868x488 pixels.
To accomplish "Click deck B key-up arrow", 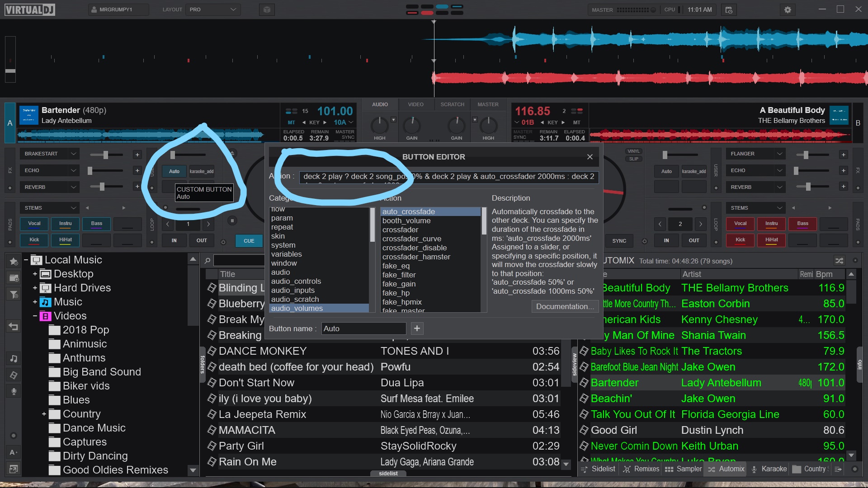I will [x=563, y=122].
